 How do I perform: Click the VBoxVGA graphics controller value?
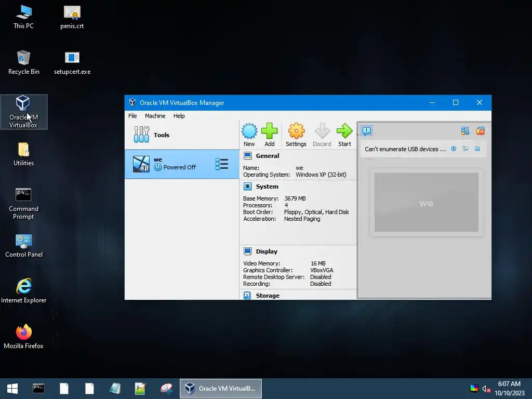point(321,270)
